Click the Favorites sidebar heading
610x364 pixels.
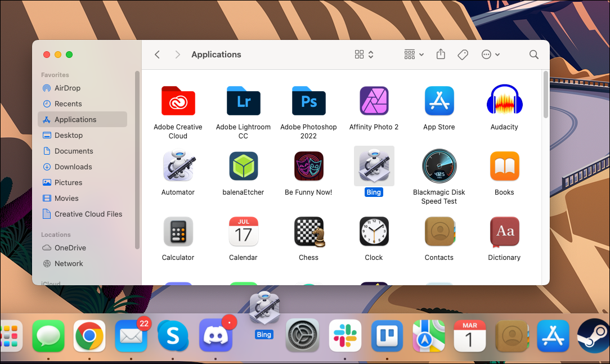click(x=55, y=75)
